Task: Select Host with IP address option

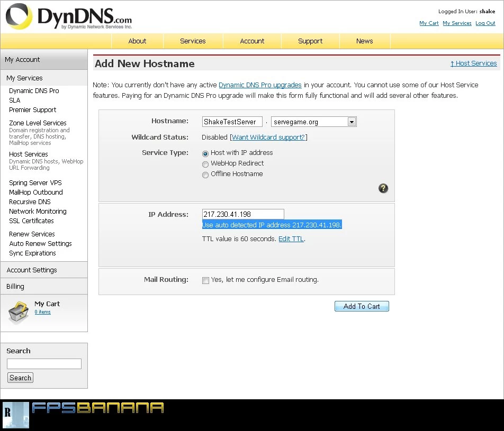Action: click(205, 153)
